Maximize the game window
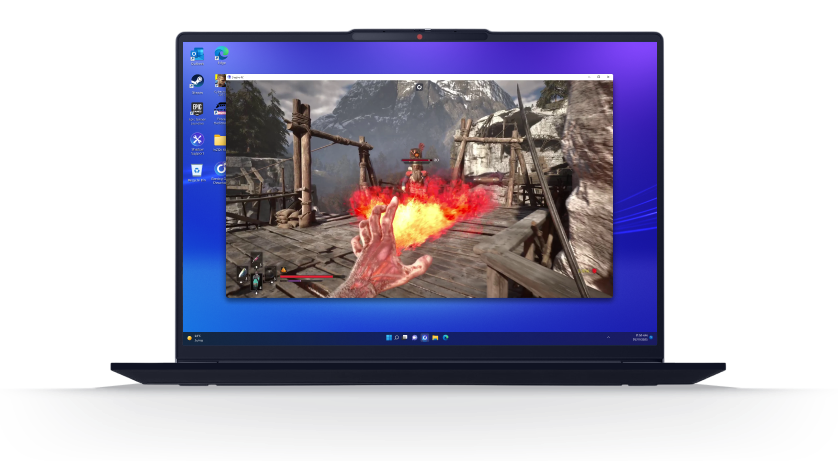This screenshot has height=461, width=838. [x=599, y=77]
